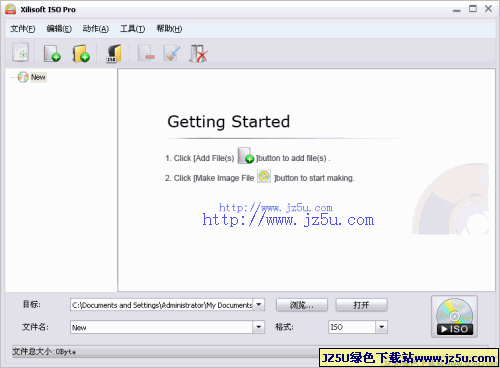Click the disc icon beside New in tree

pyautogui.click(x=23, y=77)
